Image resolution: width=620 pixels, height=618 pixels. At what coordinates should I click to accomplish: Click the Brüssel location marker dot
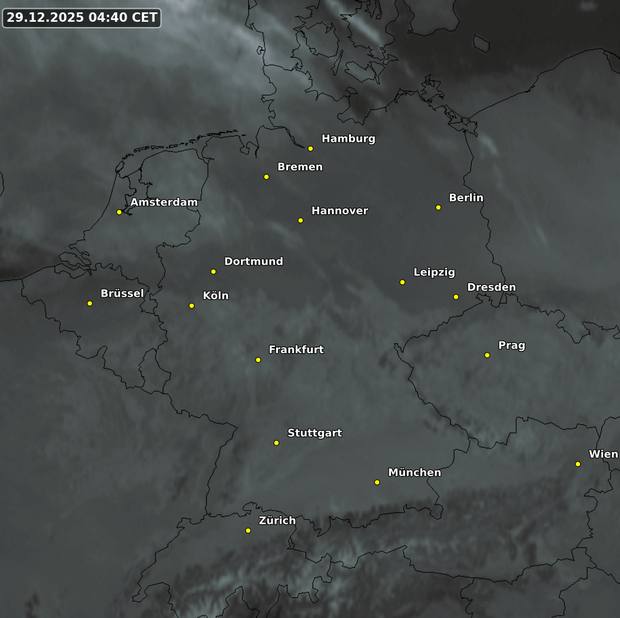tap(90, 303)
